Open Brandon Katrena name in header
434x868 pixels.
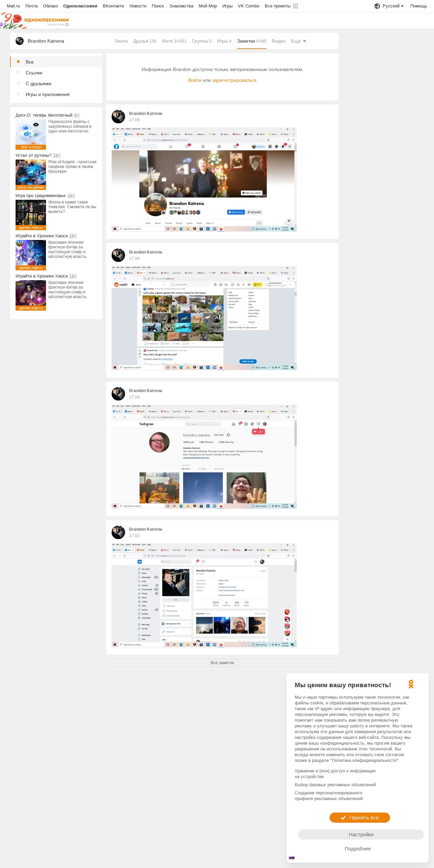[46, 41]
